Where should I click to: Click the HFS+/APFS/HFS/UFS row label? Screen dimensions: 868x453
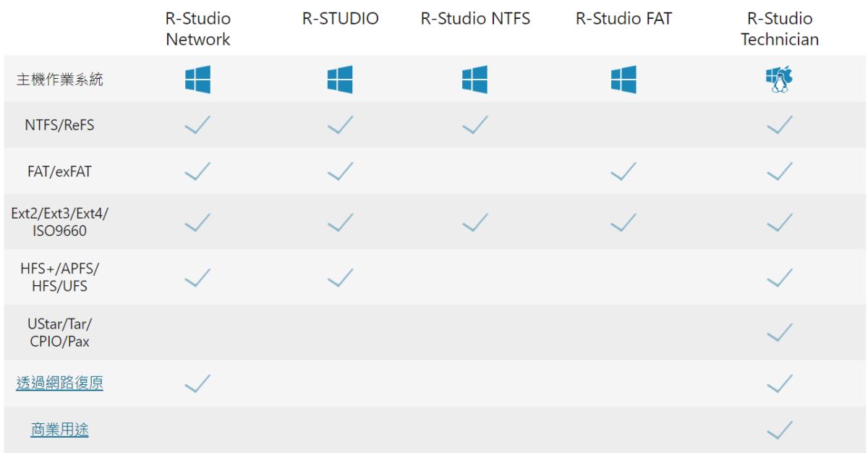59,277
